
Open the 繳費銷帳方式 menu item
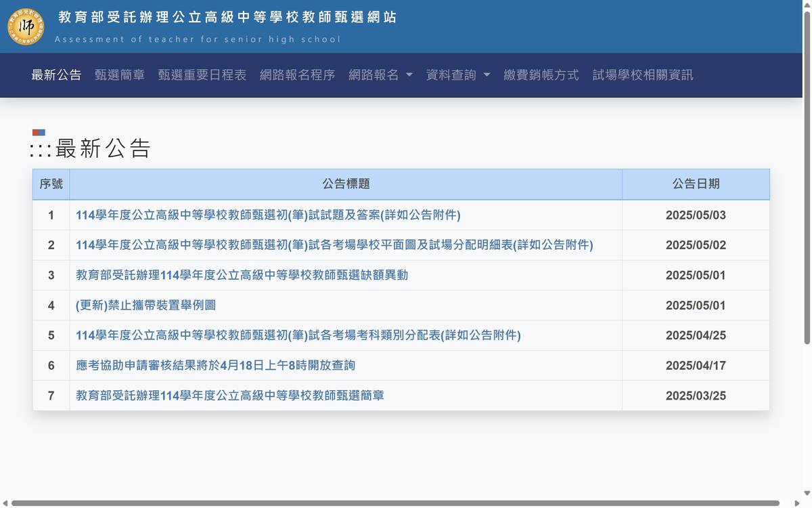(x=541, y=75)
